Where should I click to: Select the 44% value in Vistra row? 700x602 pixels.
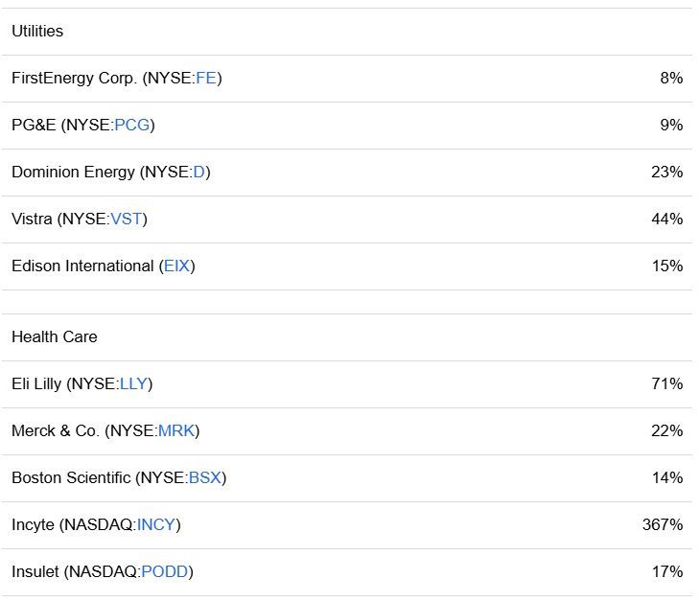pyautogui.click(x=666, y=220)
